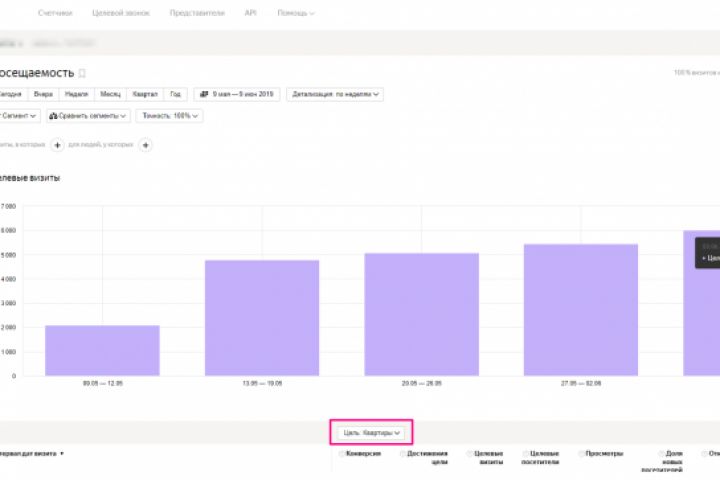Click the scales icon in Сравнить сегменты
Screen dimensions: 720x480
click(53, 116)
